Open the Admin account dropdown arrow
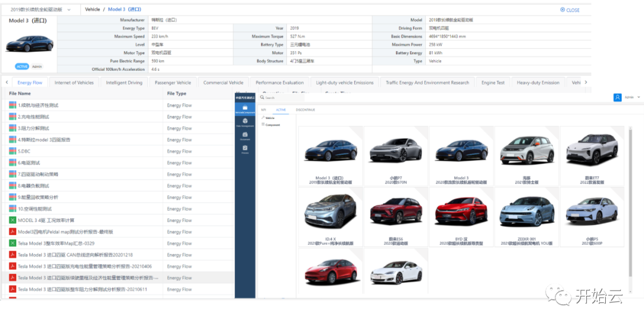Viewport: 644px width, 309px height. point(639,97)
